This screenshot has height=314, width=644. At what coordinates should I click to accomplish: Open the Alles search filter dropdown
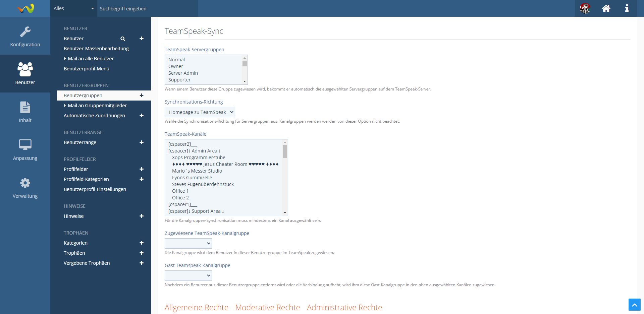pyautogui.click(x=74, y=8)
